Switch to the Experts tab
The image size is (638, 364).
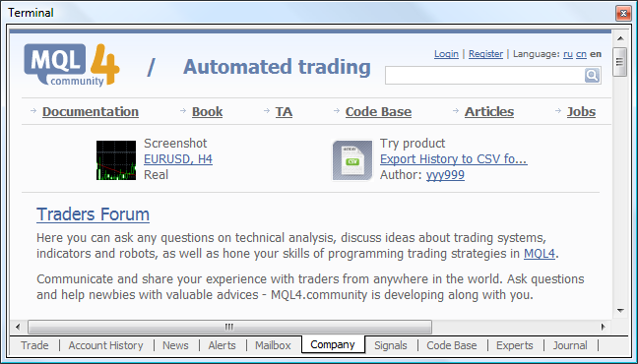pyautogui.click(x=514, y=345)
